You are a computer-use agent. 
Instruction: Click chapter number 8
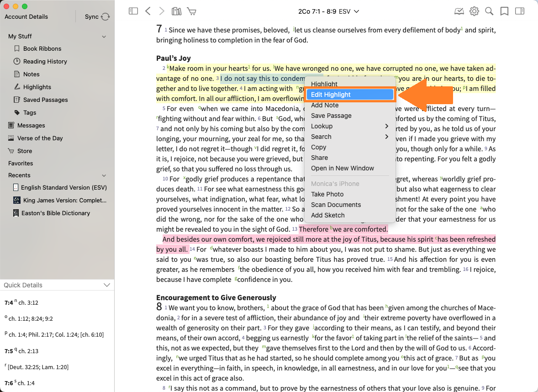pyautogui.click(x=159, y=306)
